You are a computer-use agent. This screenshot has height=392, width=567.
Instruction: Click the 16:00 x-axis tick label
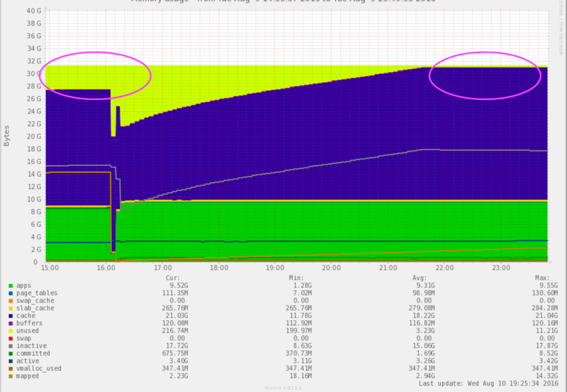106,268
